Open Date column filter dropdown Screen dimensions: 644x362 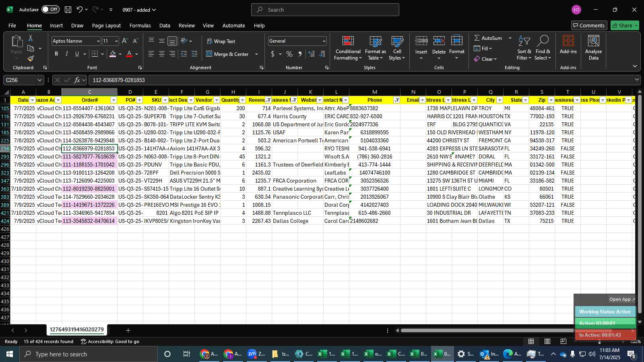33,100
